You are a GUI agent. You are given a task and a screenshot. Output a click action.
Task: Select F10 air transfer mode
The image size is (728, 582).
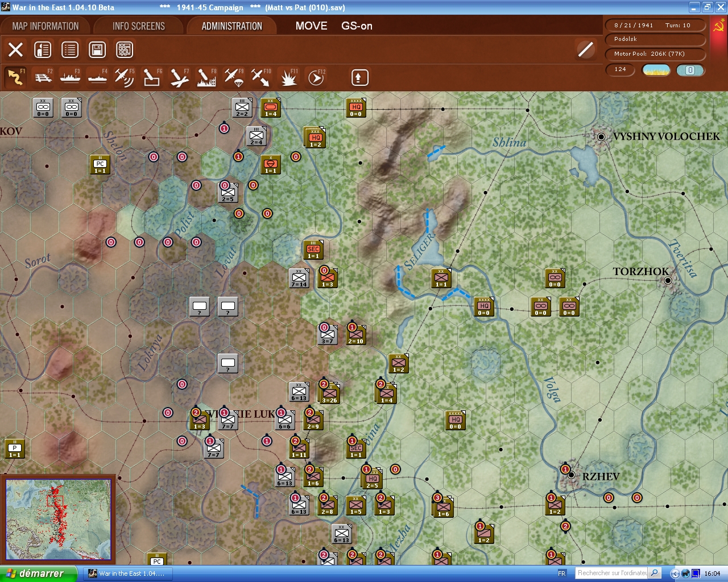coord(261,77)
